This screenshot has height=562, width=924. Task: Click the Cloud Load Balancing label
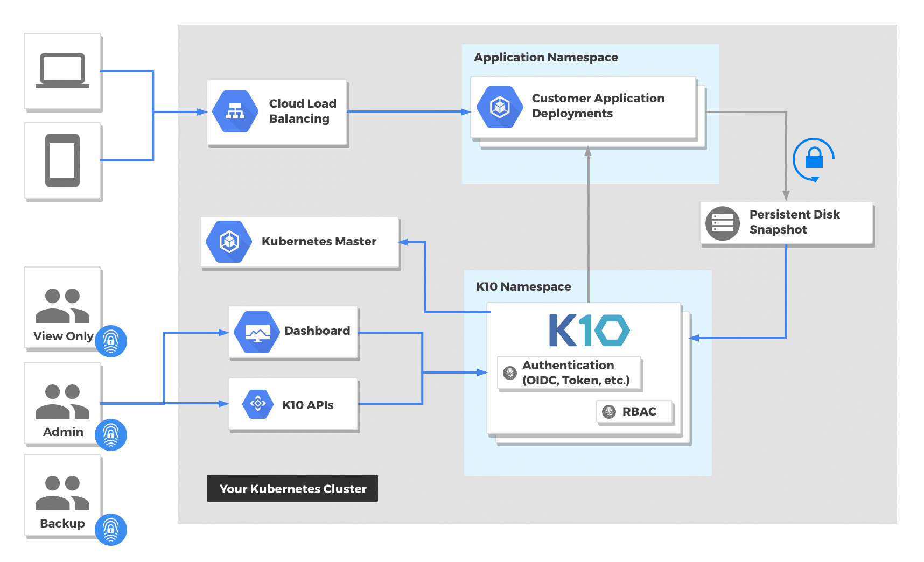[x=303, y=111]
